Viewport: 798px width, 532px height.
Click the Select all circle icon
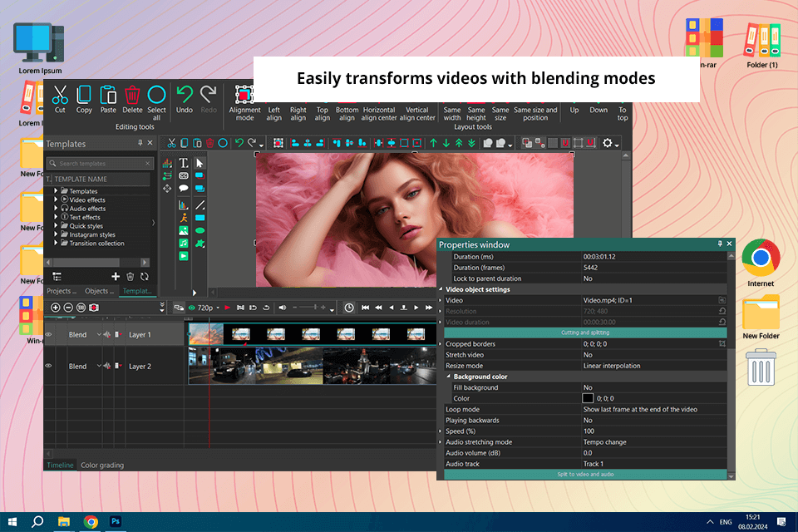click(x=157, y=95)
